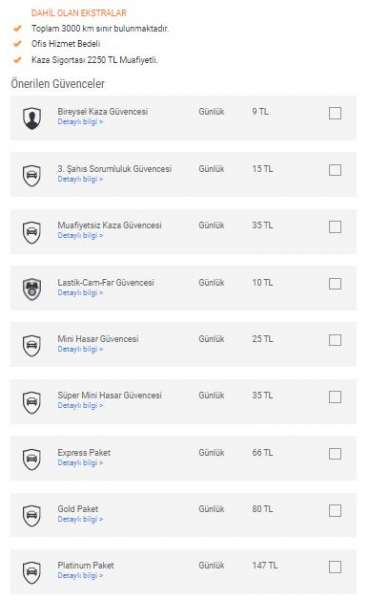Click the Süper Mini Hasar Güvencesi shield icon
Image resolution: width=369 pixels, height=600 pixels.
[32, 403]
